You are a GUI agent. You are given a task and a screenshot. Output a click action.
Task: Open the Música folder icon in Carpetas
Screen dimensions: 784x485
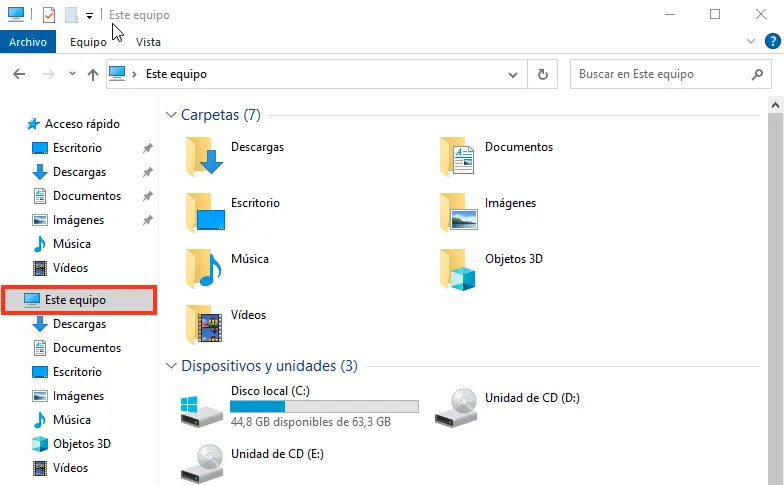pos(204,268)
